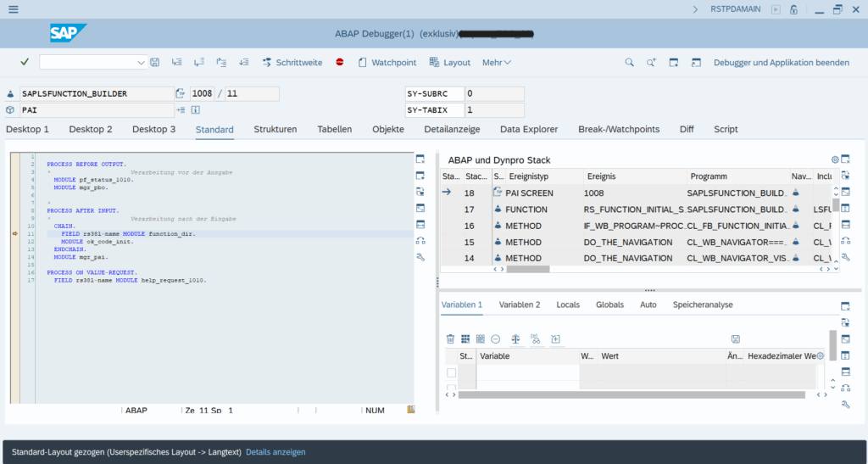
Task: Click the magnifier search icon
Action: pyautogui.click(x=630, y=63)
